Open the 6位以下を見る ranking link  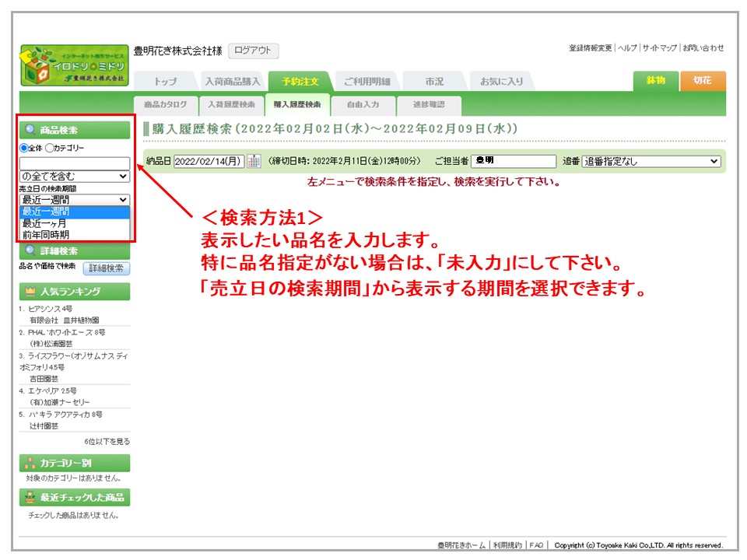click(x=107, y=442)
